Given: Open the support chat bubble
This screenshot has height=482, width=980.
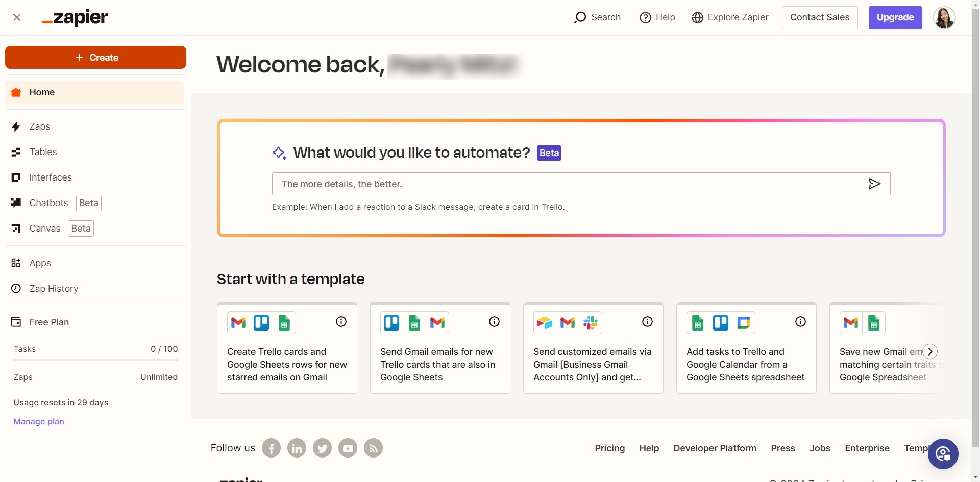Looking at the screenshot, I should pos(943,453).
